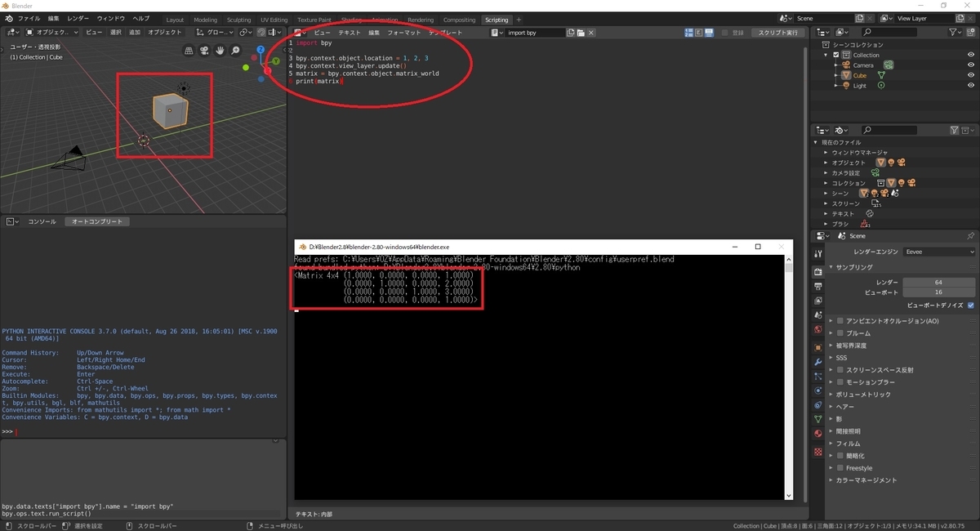Toggle the Collection exclude checkbox
This screenshot has width=980, height=531.
(x=835, y=55)
